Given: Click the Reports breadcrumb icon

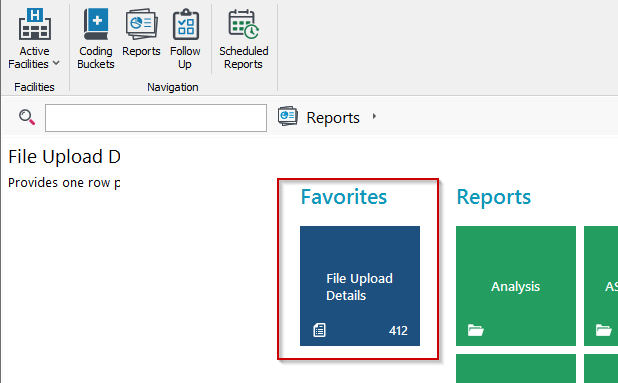Looking at the screenshot, I should pos(288,116).
